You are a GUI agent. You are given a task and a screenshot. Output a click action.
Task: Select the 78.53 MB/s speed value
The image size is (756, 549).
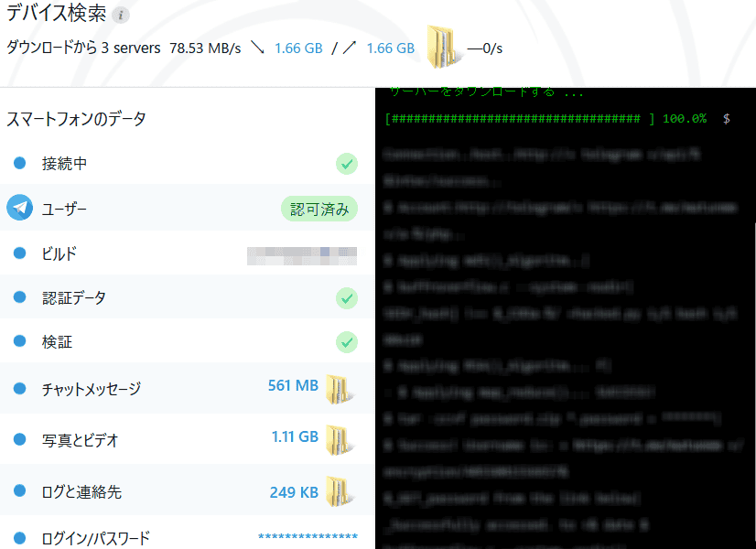205,48
